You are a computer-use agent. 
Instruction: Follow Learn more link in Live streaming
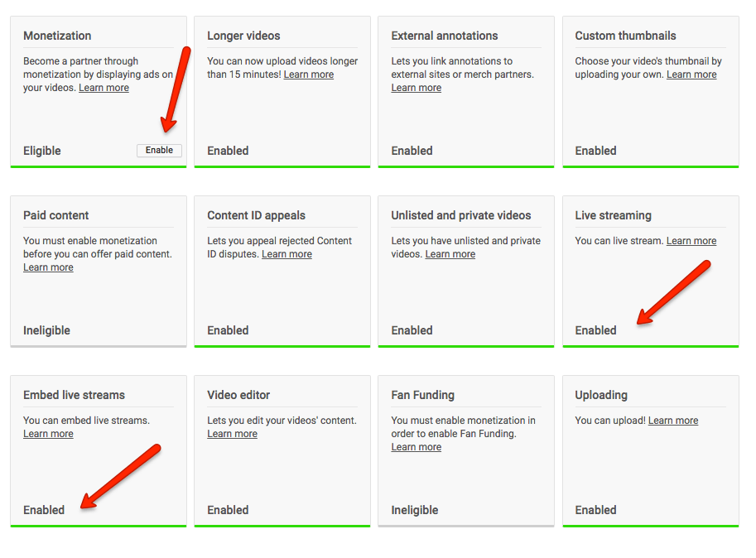click(x=691, y=241)
